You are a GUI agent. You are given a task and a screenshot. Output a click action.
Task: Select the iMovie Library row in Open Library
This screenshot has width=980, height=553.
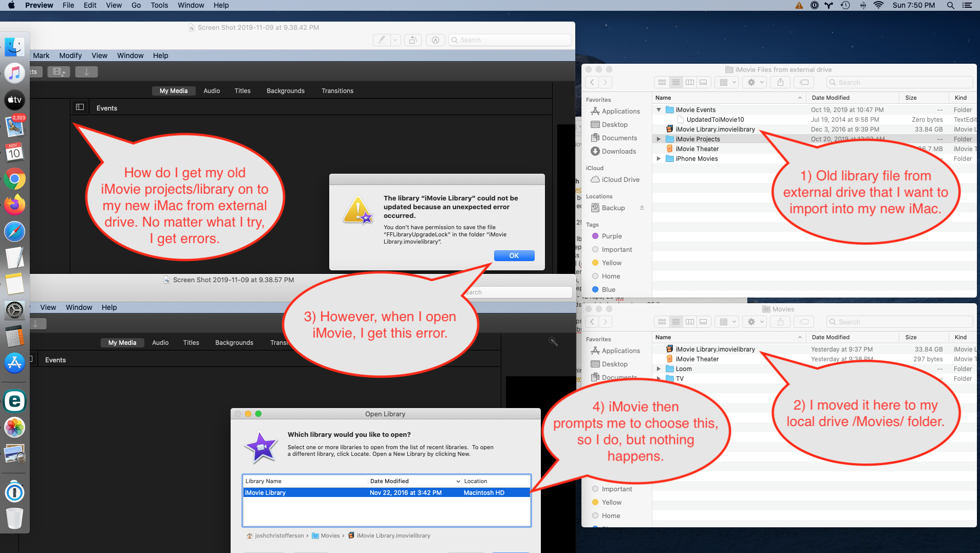coord(386,492)
